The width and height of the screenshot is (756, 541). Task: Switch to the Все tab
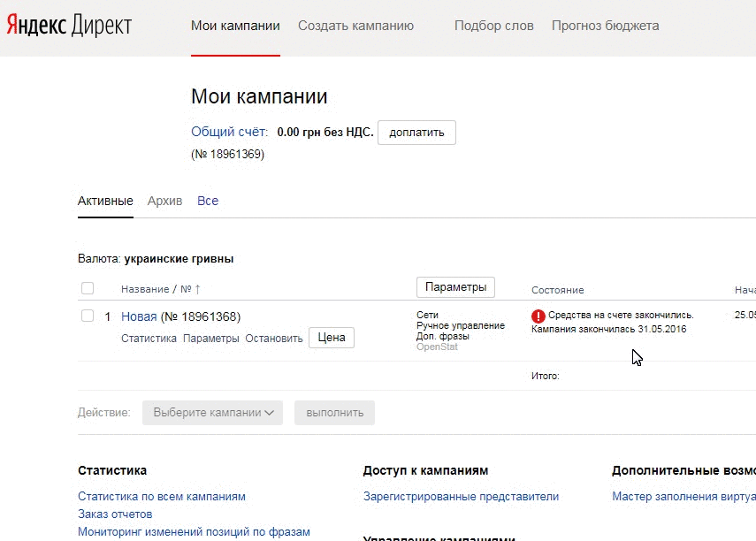[207, 201]
